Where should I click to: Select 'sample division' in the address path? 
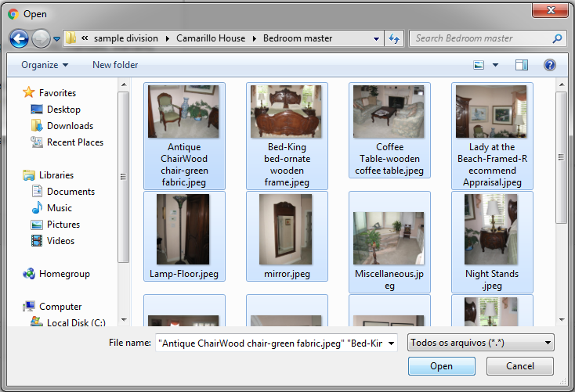126,38
